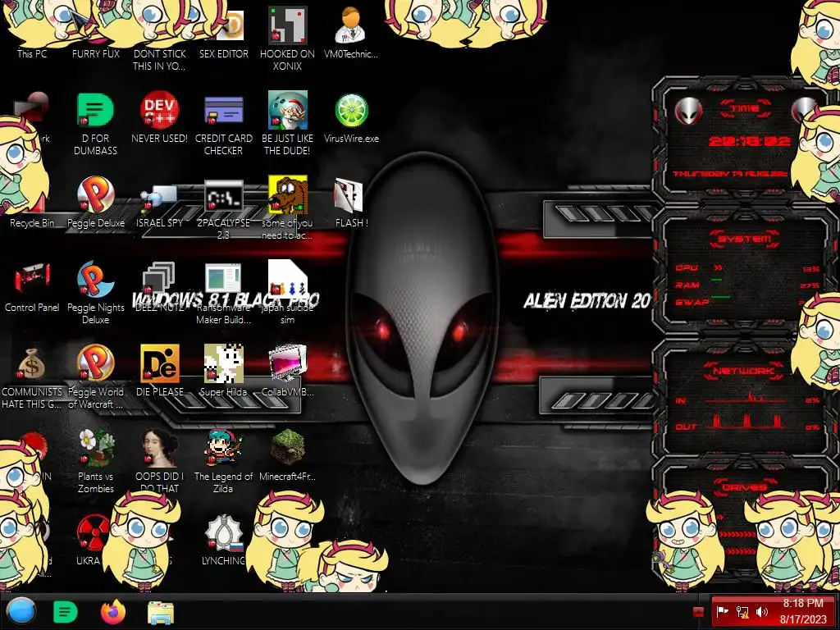
Task: Click the 8:18 PM taskbar clock
Action: (803, 611)
